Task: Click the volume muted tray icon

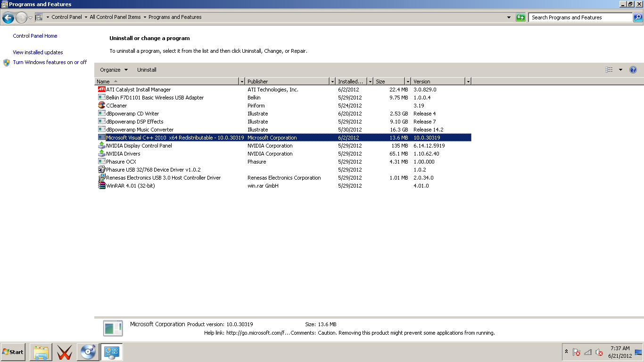Action: 599,352
